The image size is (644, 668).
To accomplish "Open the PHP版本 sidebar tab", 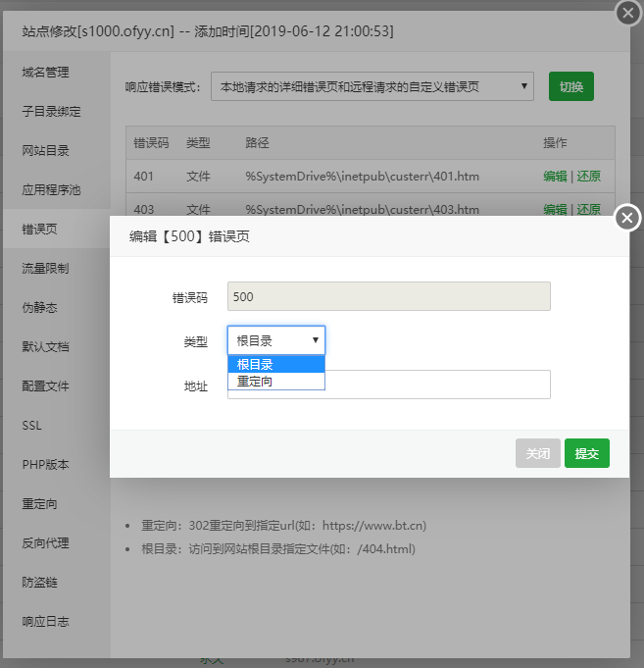I will 57,464.
